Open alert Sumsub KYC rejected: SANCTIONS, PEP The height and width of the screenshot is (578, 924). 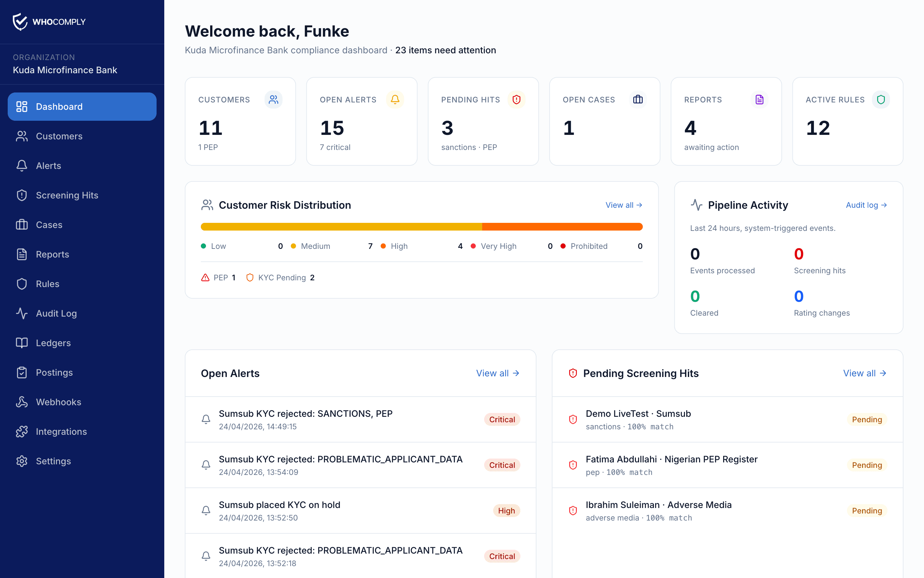tap(360, 419)
